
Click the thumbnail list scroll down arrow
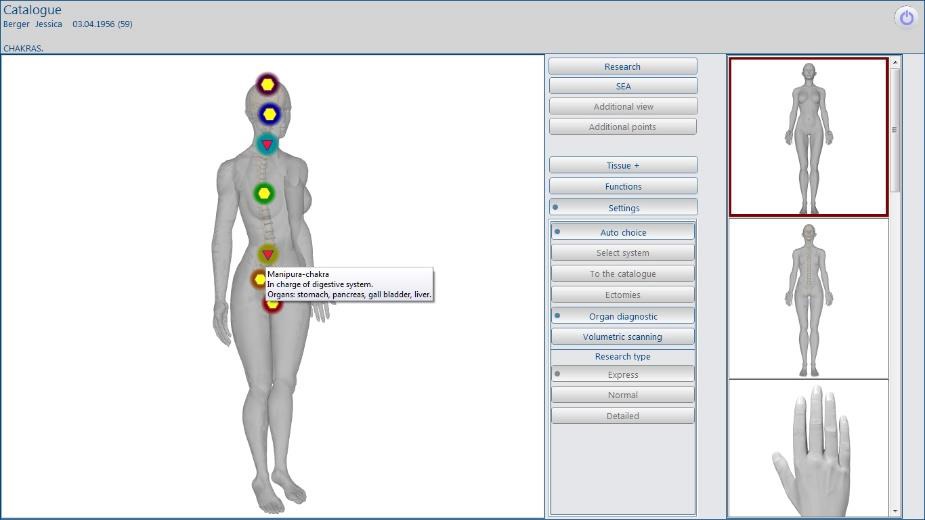coord(895,511)
